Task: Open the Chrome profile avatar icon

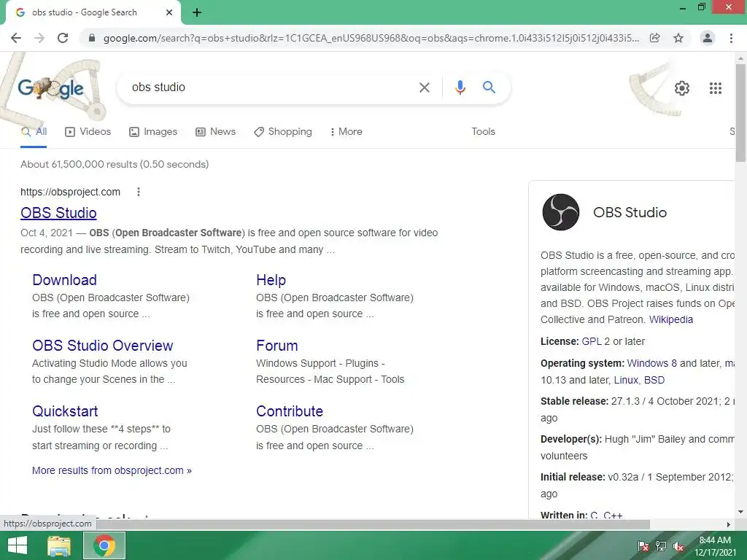Action: coord(708,38)
